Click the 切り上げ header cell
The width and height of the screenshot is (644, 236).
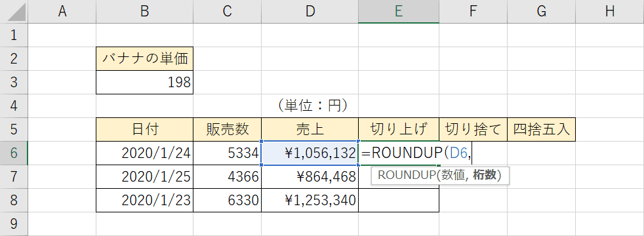click(398, 129)
